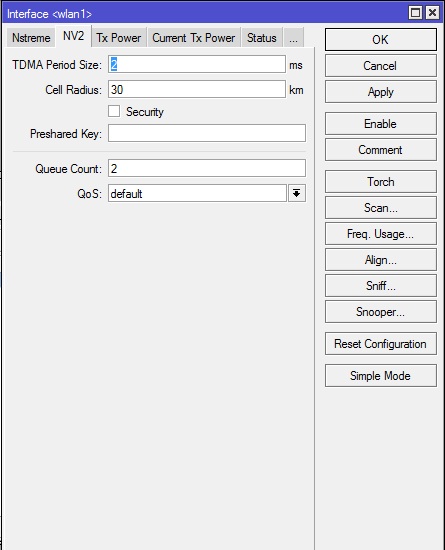The width and height of the screenshot is (445, 550).
Task: Start the Snooper tool
Action: [x=380, y=311]
